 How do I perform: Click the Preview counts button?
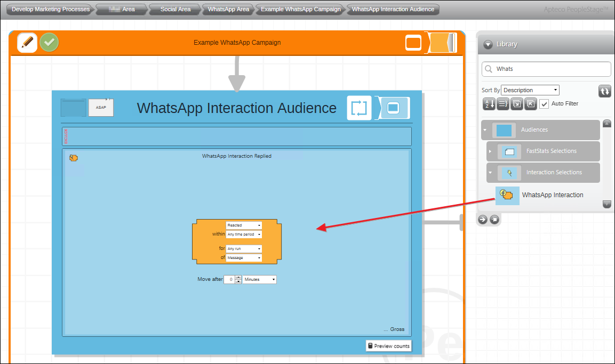pos(389,346)
